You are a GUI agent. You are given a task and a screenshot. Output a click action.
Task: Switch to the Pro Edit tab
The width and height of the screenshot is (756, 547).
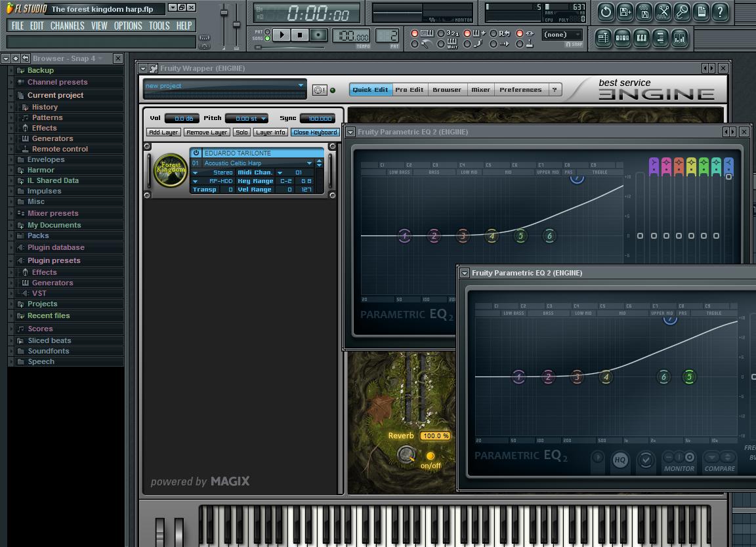(409, 90)
